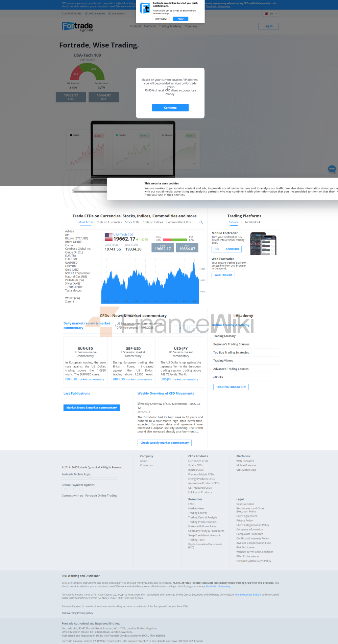This screenshot has width=338, height=644.
Task: Click the Live Support chat icon in top bar
Action: coord(110,14)
